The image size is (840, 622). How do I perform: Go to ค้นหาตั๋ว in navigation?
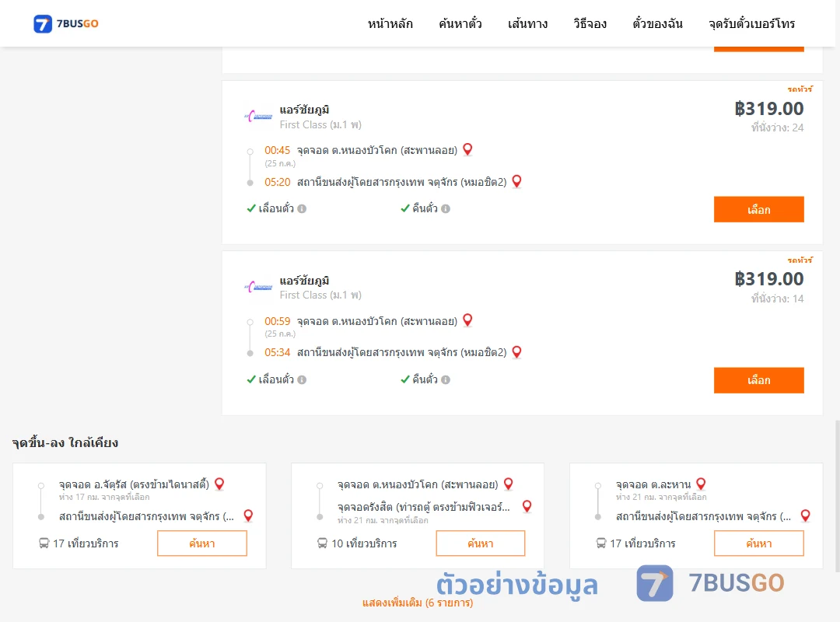pos(460,23)
